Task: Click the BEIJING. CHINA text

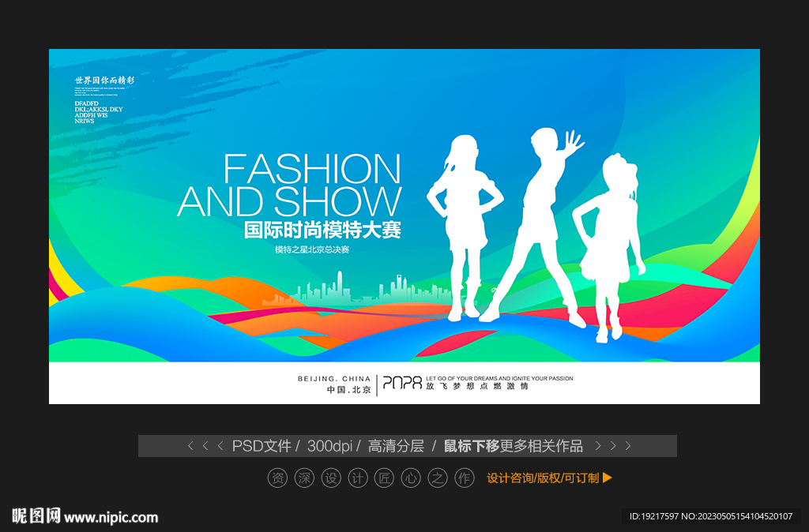Action: [x=334, y=378]
